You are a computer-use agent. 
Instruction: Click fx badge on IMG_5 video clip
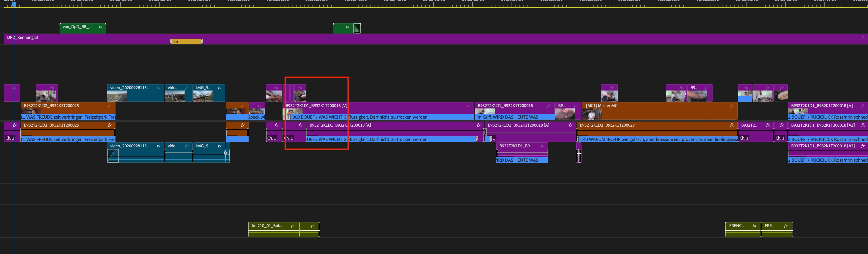coord(220,88)
